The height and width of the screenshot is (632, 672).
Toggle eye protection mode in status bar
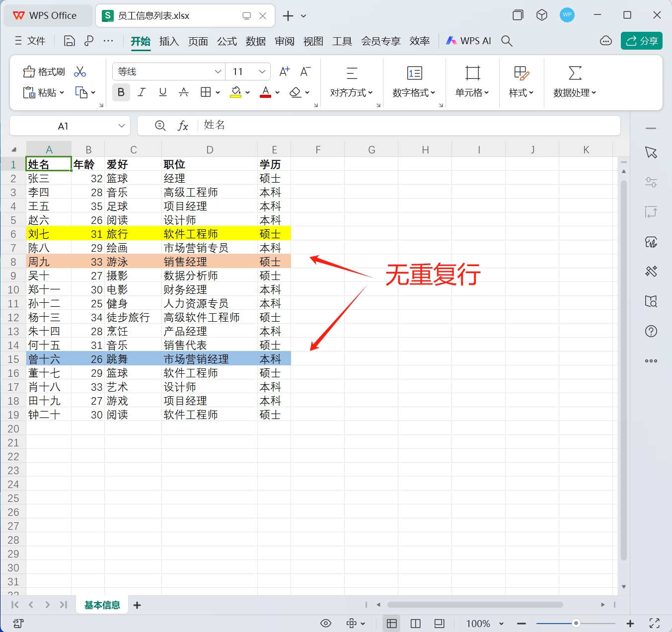[x=326, y=624]
